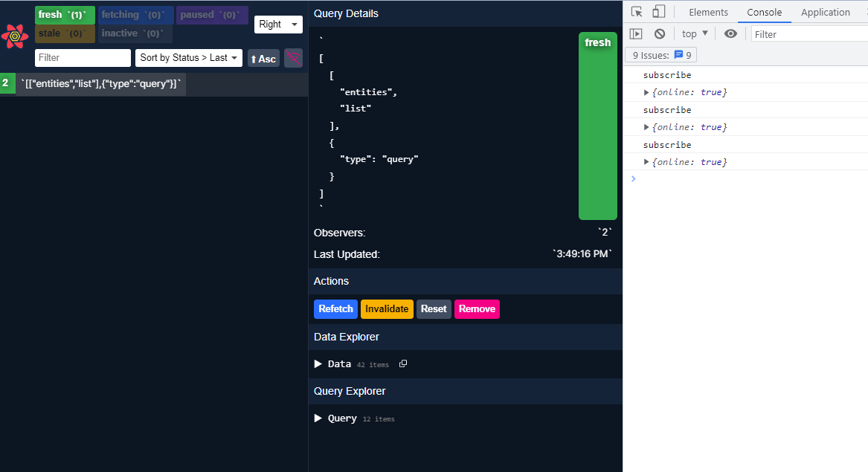Image resolution: width=868 pixels, height=472 pixels.
Task: Click the yellow Invalidate button
Action: coord(387,309)
